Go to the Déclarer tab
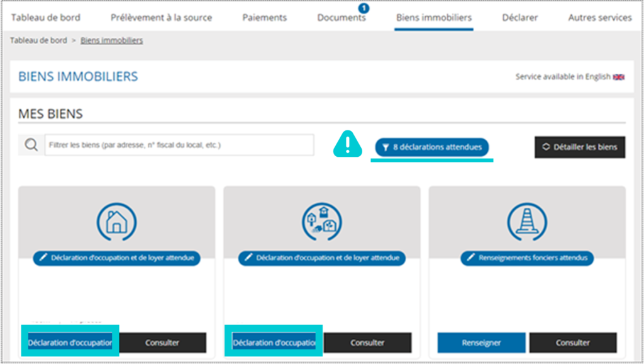Image resolution: width=644 pixels, height=364 pixels. click(520, 18)
